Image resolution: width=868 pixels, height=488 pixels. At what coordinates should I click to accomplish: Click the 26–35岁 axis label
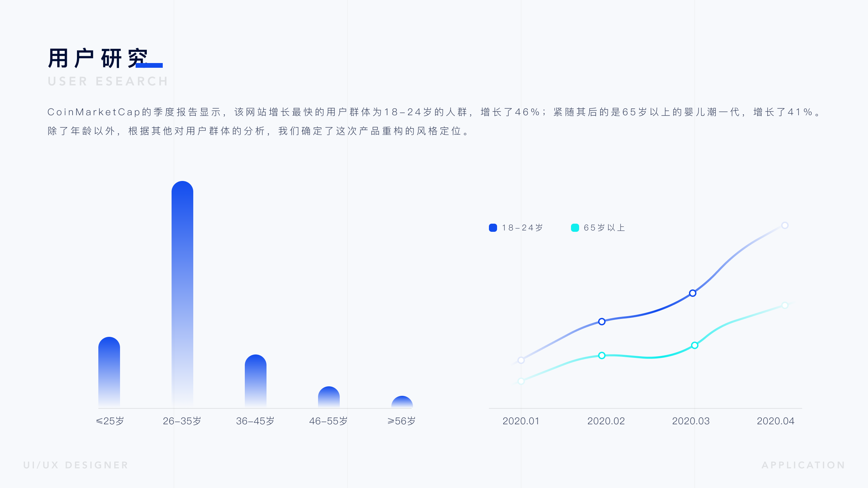[182, 421]
